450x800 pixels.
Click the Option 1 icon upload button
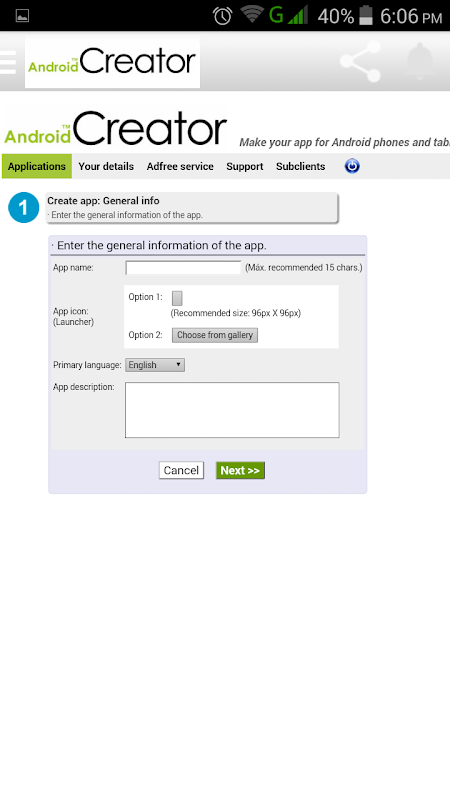click(x=177, y=298)
